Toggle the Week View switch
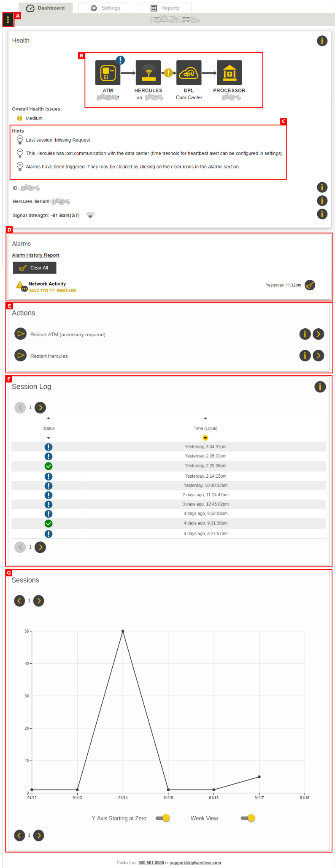Image resolution: width=335 pixels, height=868 pixels. [x=248, y=818]
